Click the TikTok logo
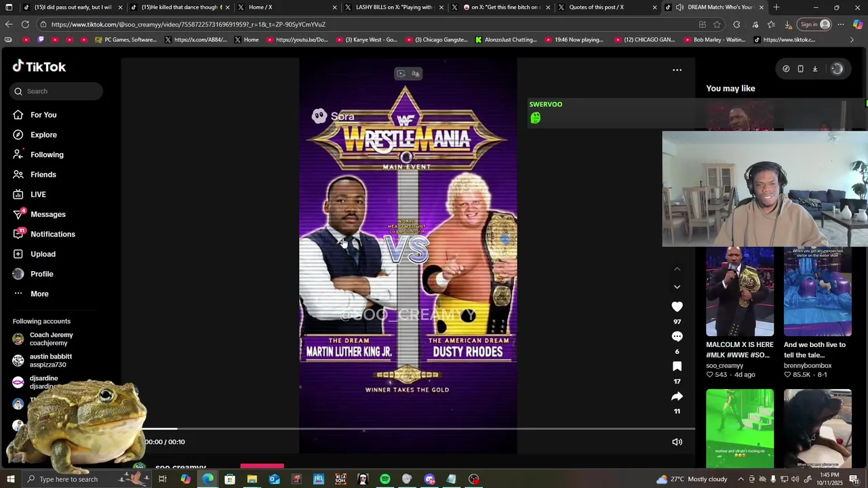The width and height of the screenshot is (868, 488). click(39, 66)
